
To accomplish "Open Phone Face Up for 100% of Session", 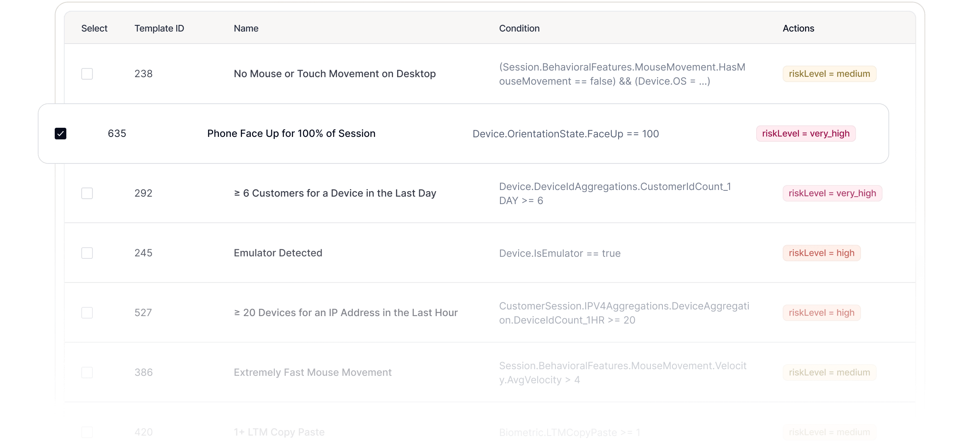I will 291,134.
